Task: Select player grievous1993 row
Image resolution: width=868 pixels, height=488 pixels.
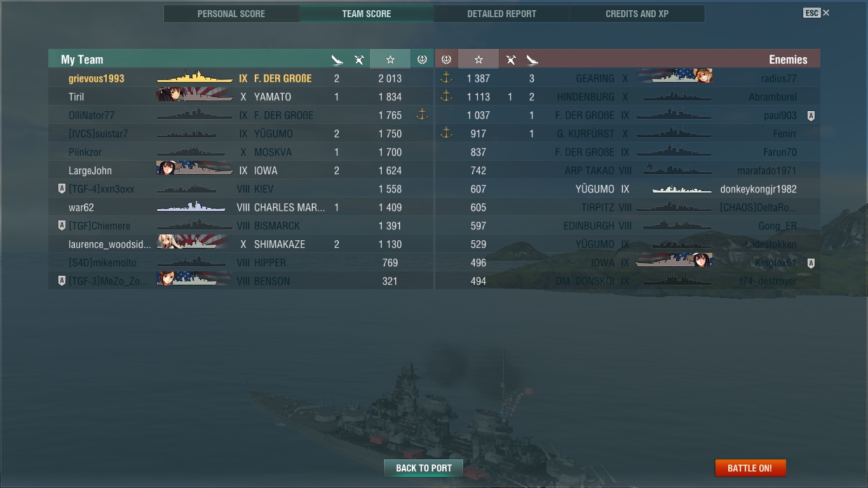Action: [241, 78]
